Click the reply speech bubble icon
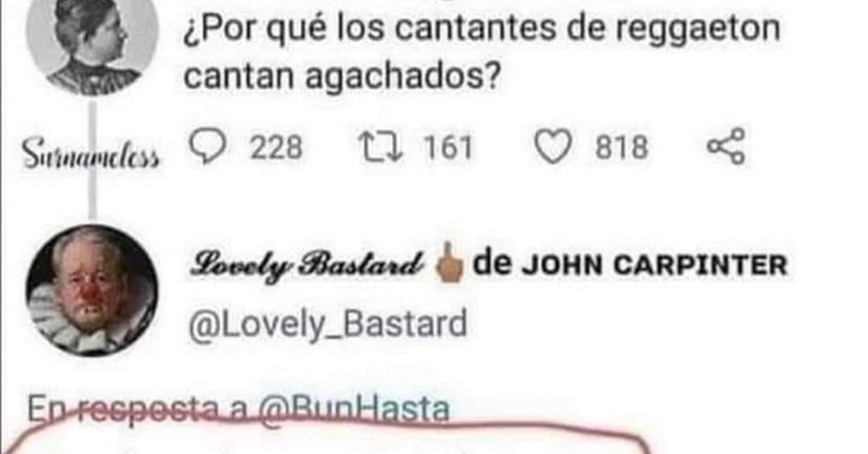Image resolution: width=868 pixels, height=454 pixels. click(207, 146)
